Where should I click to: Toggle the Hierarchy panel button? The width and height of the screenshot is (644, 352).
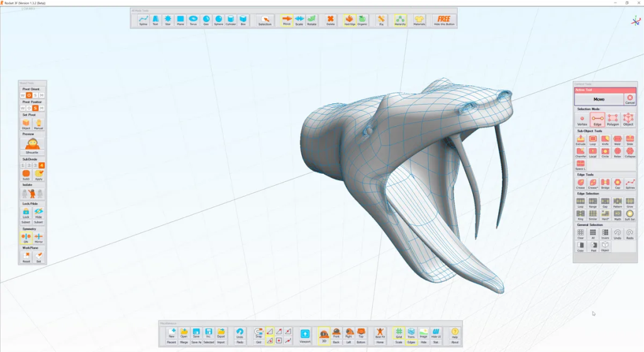pyautogui.click(x=400, y=20)
